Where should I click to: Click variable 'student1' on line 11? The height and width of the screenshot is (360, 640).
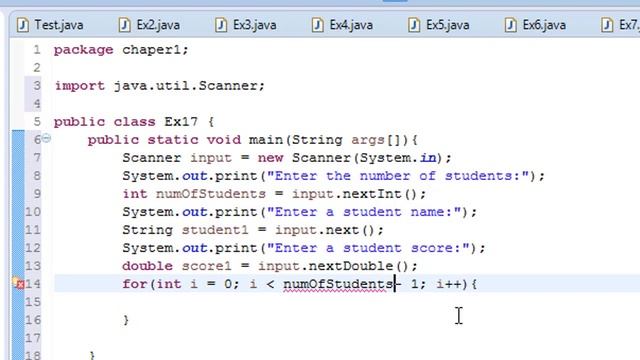click(x=215, y=230)
